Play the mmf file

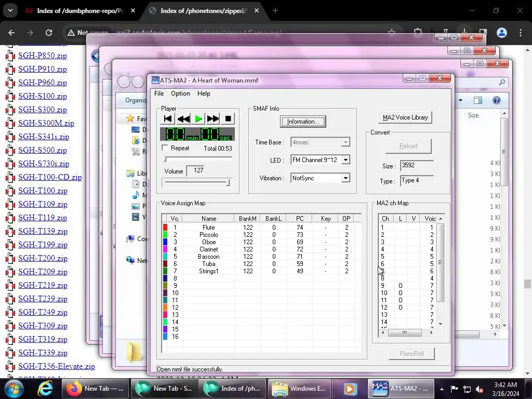(198, 118)
